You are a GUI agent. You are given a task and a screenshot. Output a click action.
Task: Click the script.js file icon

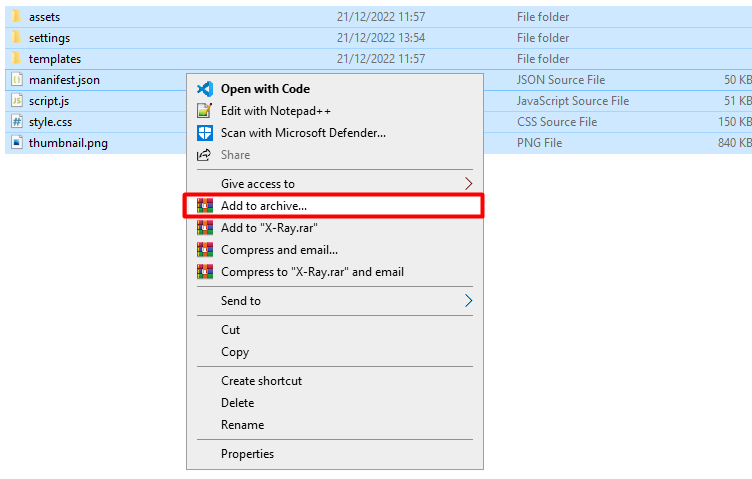(17, 101)
